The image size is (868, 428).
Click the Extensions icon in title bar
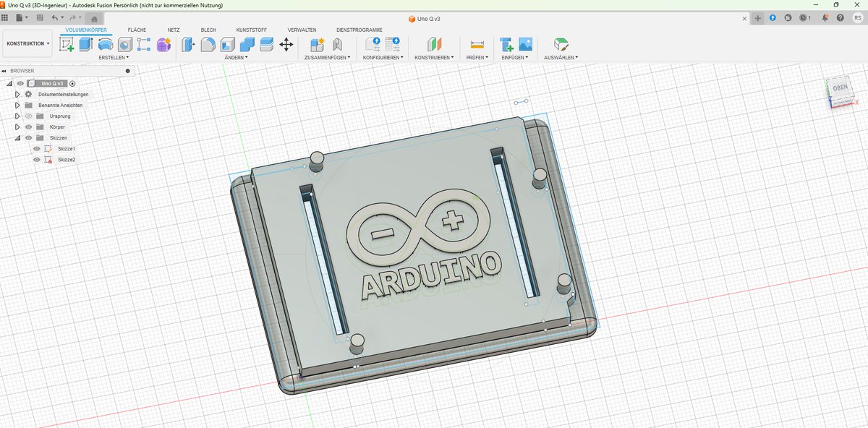tap(773, 17)
